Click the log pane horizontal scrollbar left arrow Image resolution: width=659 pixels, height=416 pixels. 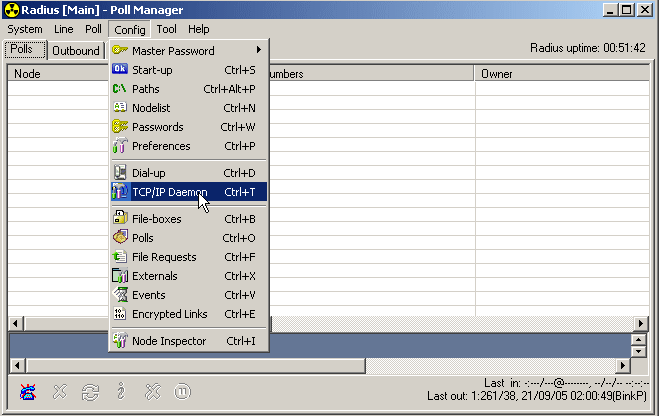tap(17, 366)
